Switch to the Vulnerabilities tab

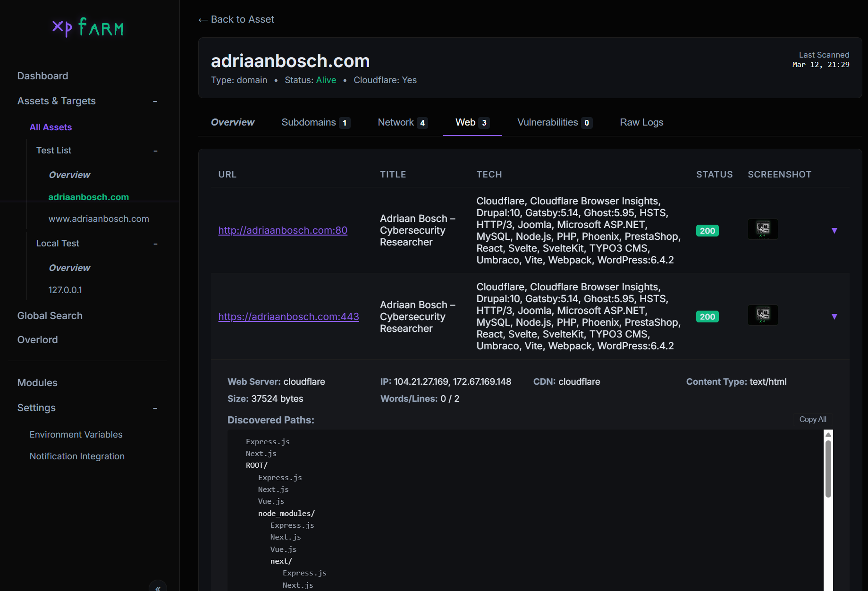[554, 123]
